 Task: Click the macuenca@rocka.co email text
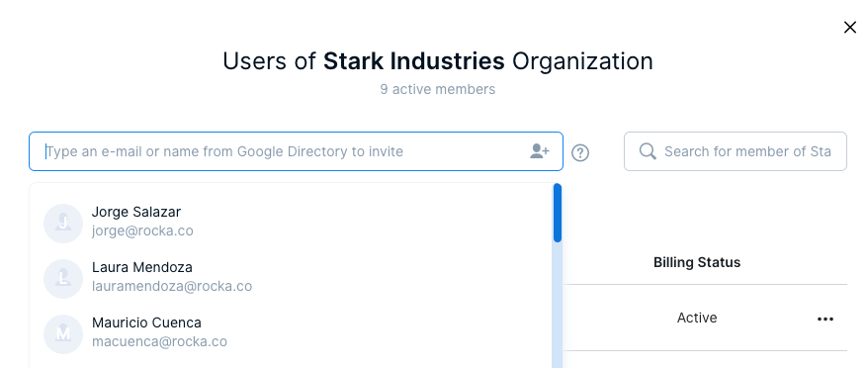[159, 341]
